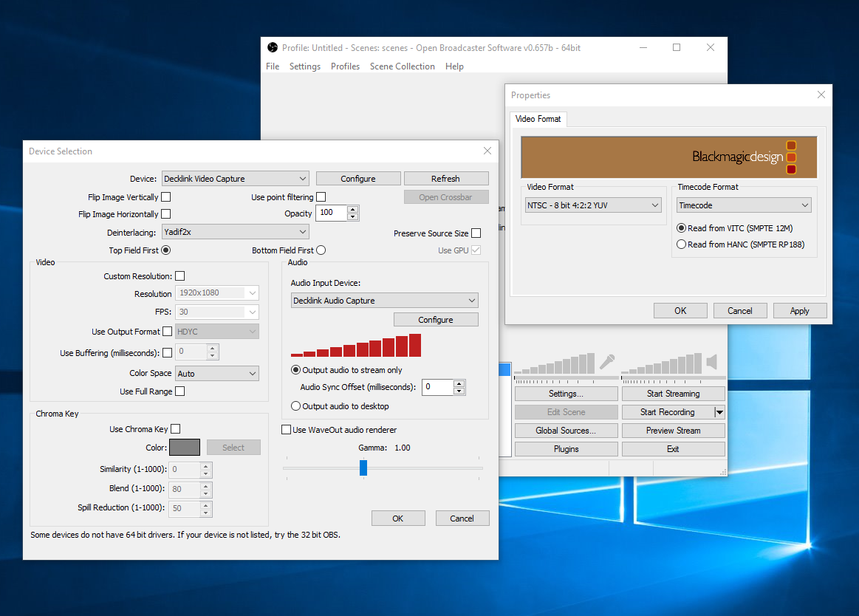Open Resolution dropdown showing 1920x1080

coord(217,292)
